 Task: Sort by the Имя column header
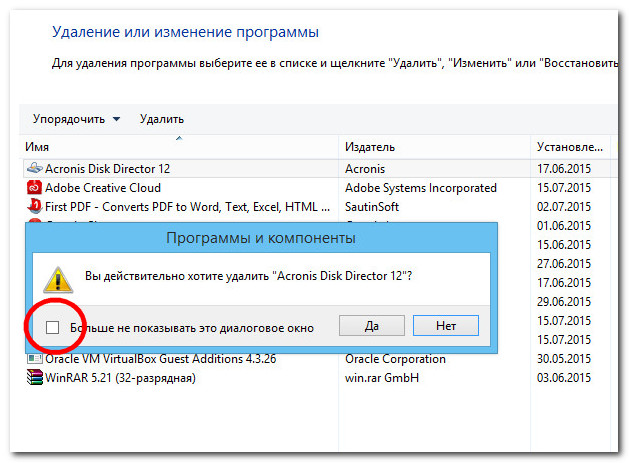[x=181, y=147]
